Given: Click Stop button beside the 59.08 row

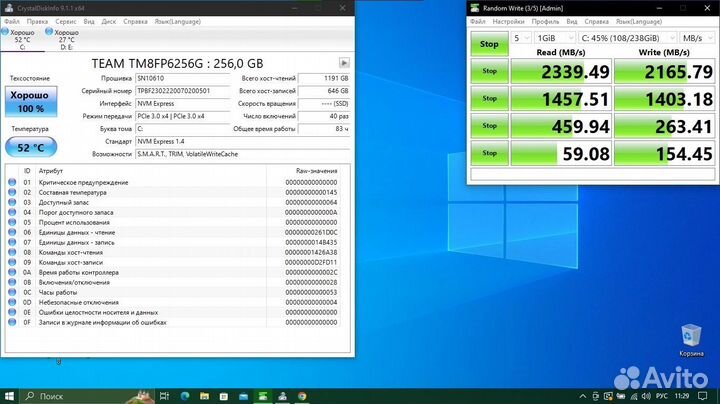Looking at the screenshot, I should (x=489, y=153).
